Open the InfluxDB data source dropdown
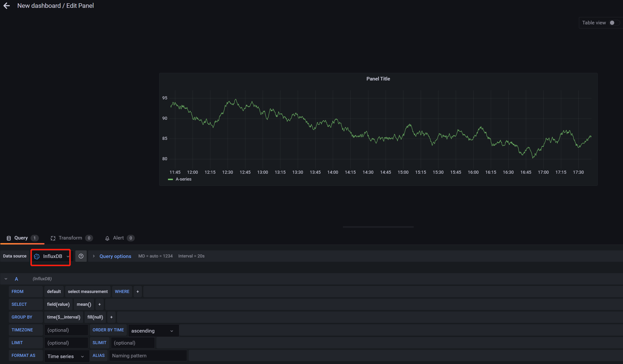The height and width of the screenshot is (364, 623). (x=52, y=256)
